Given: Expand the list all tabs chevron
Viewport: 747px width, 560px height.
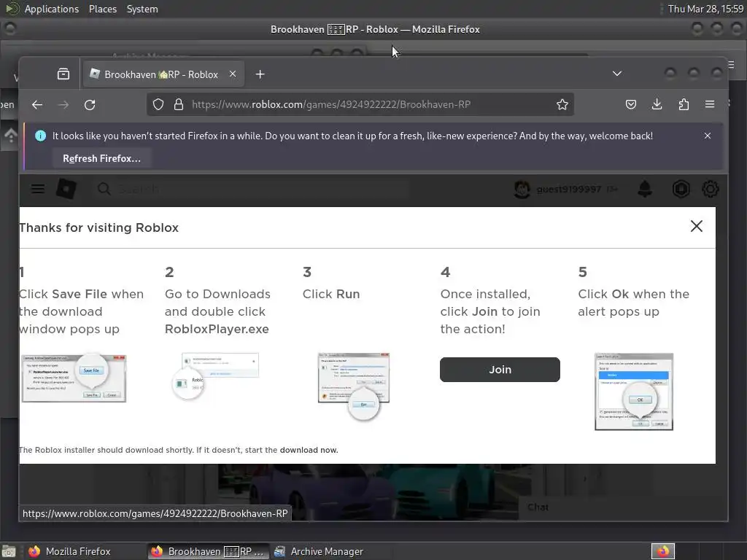Looking at the screenshot, I should 617,74.
